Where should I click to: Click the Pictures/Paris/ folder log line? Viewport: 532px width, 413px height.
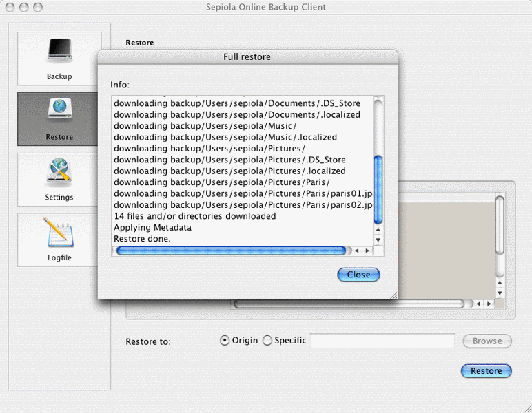click(x=222, y=182)
